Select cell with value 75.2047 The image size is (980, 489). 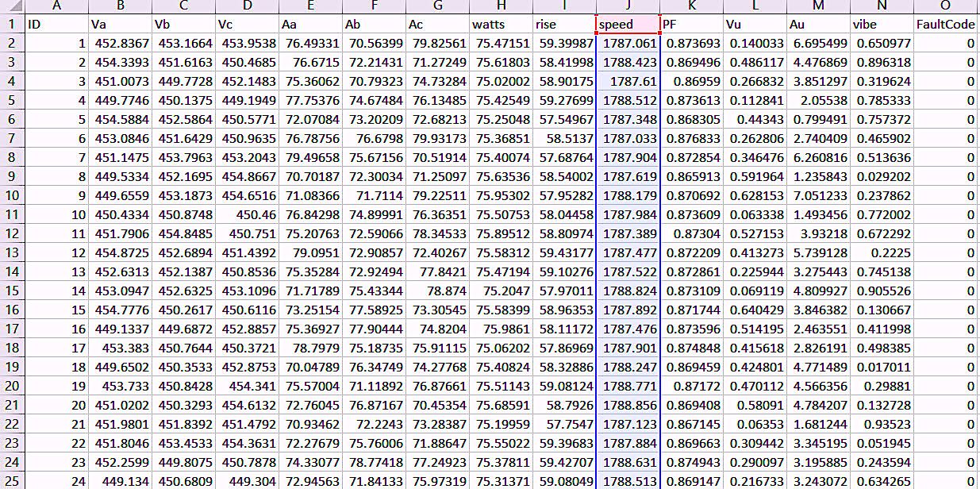[x=501, y=291]
